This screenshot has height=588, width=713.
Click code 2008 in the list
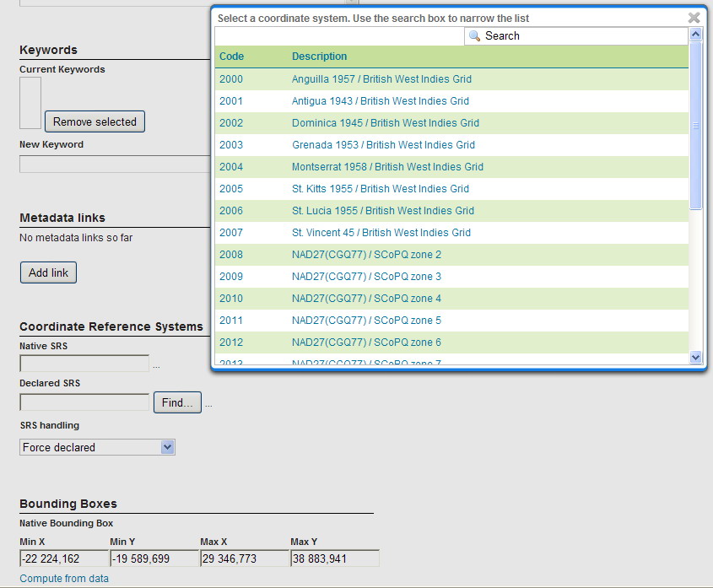231,254
